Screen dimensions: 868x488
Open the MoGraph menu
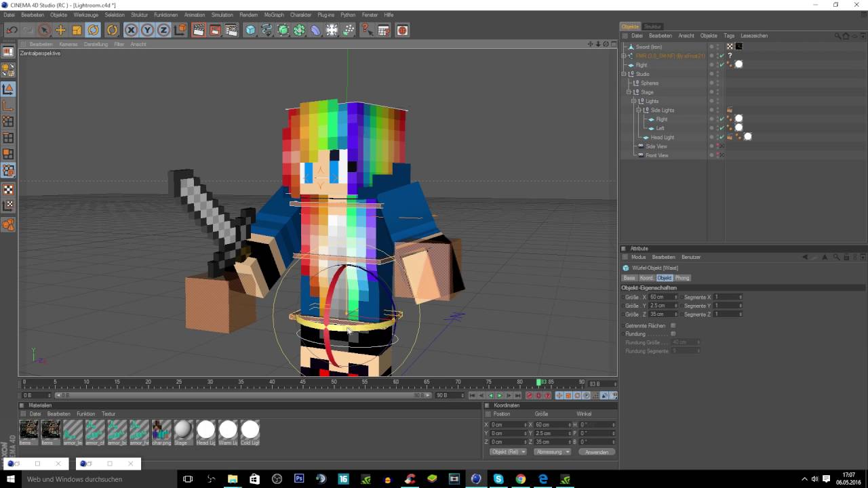click(274, 15)
